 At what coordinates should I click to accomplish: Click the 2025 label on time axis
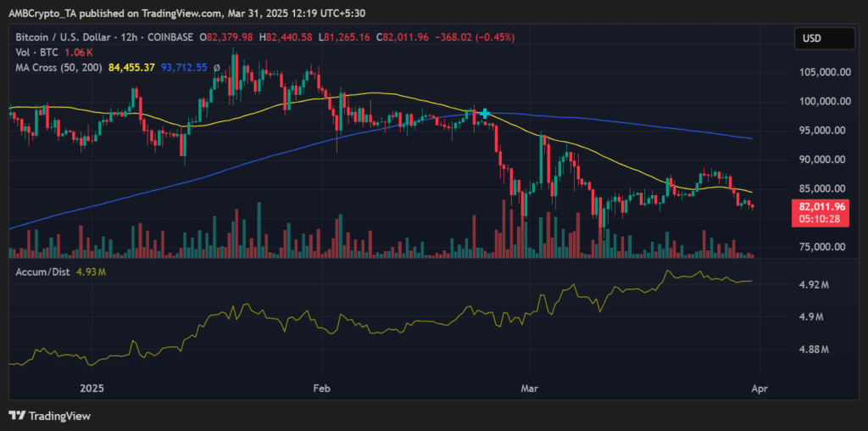(x=91, y=388)
